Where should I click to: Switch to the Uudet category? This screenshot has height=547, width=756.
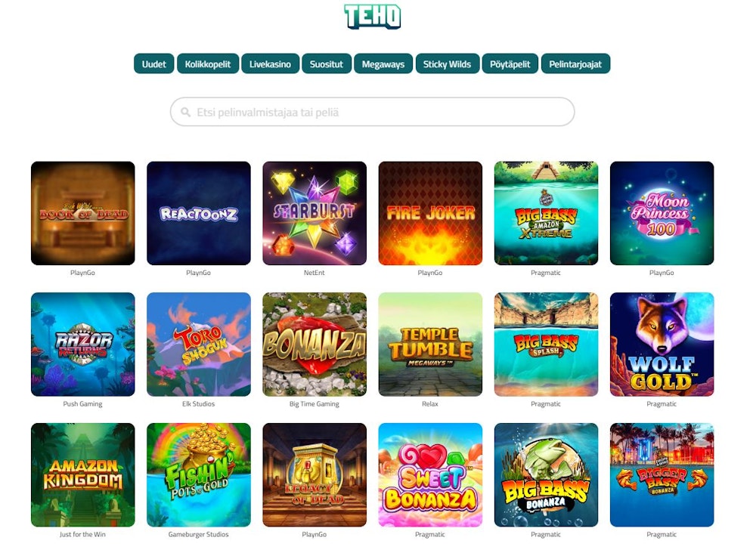[x=153, y=63]
